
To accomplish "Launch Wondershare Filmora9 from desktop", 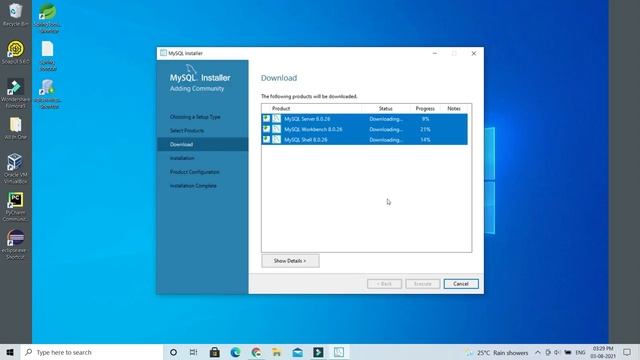I will [x=16, y=93].
